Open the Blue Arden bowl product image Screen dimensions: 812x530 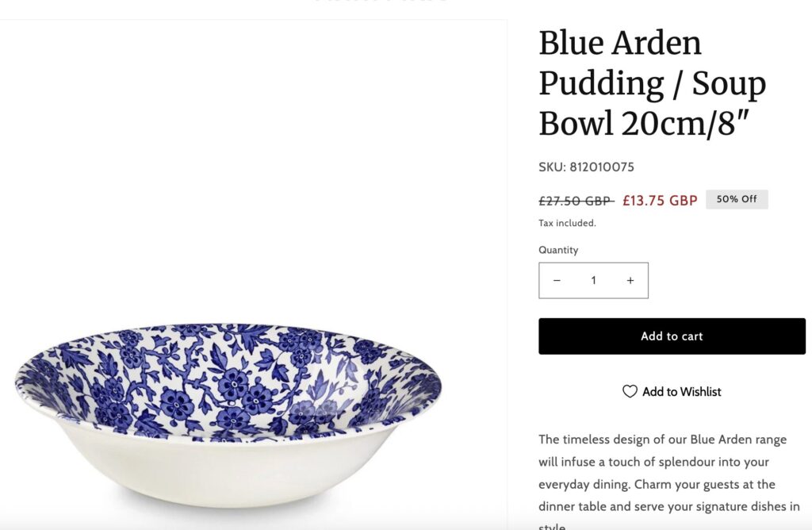[x=228, y=413]
